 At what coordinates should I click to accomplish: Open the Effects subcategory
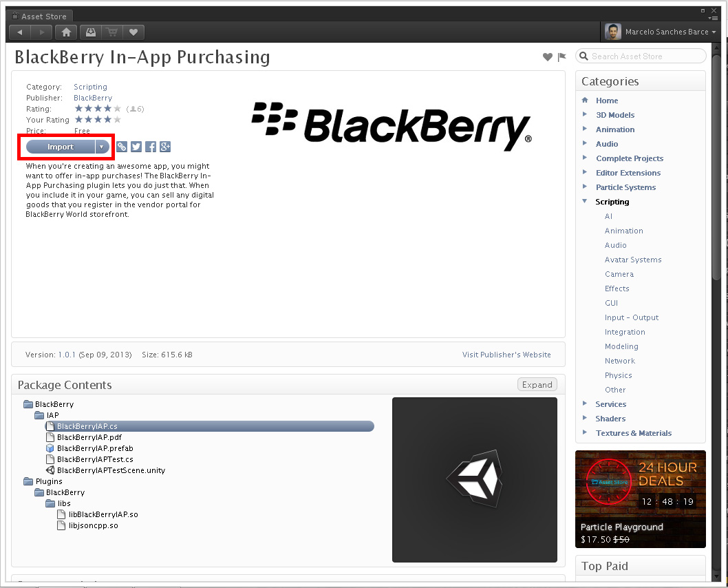click(617, 288)
